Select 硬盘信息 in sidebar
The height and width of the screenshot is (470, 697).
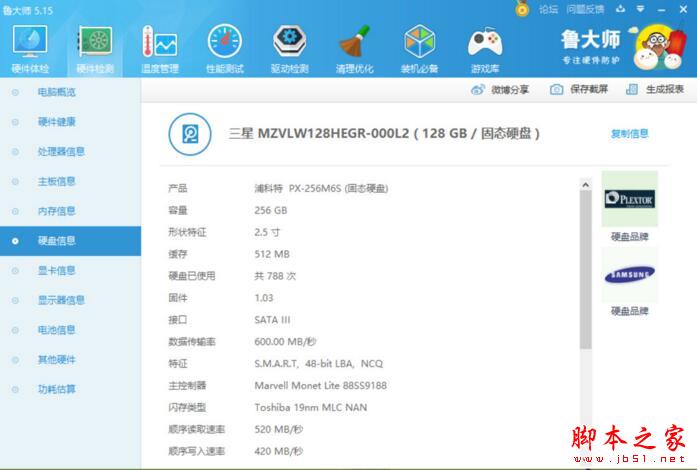coord(70,241)
